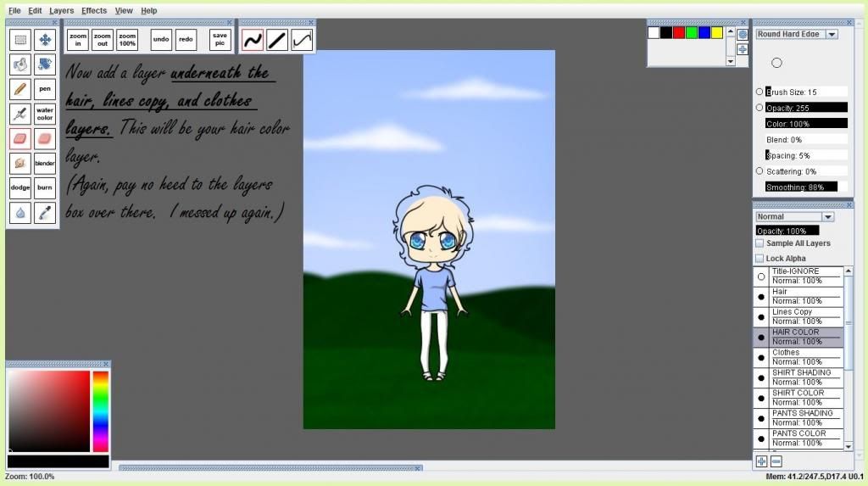Viewport: 868px width, 486px height.
Task: Select the paint bucket fill tool
Action: tap(21, 64)
